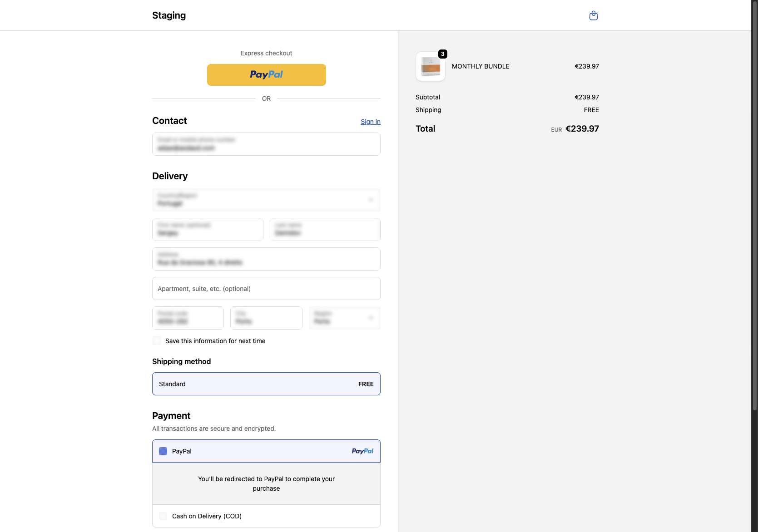
Task: Check Save this information for next time
Action: 157,340
